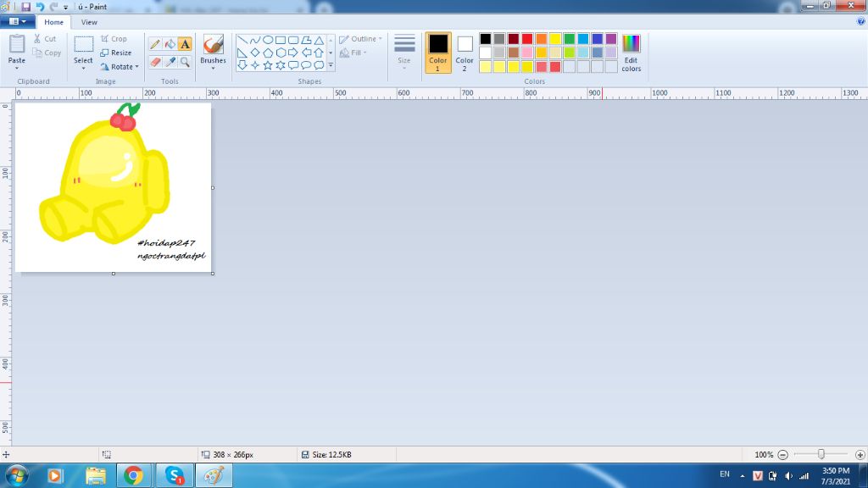Click the Cut button
868x488 pixels.
[45, 39]
